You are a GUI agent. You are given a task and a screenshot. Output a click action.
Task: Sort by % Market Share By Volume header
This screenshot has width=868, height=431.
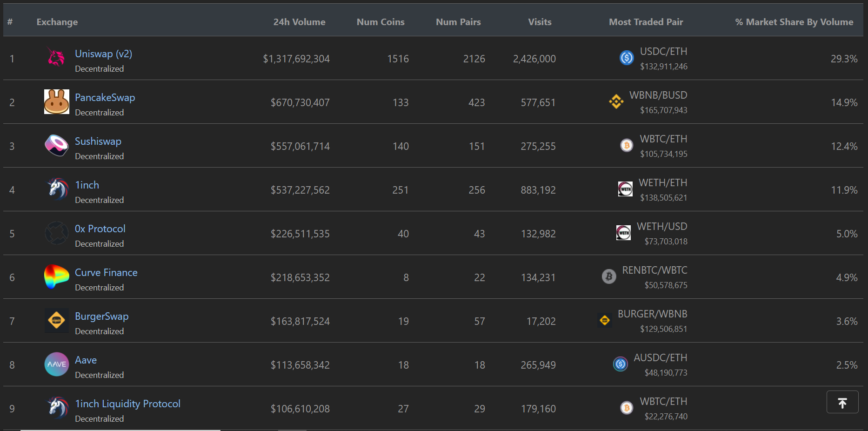tap(794, 22)
